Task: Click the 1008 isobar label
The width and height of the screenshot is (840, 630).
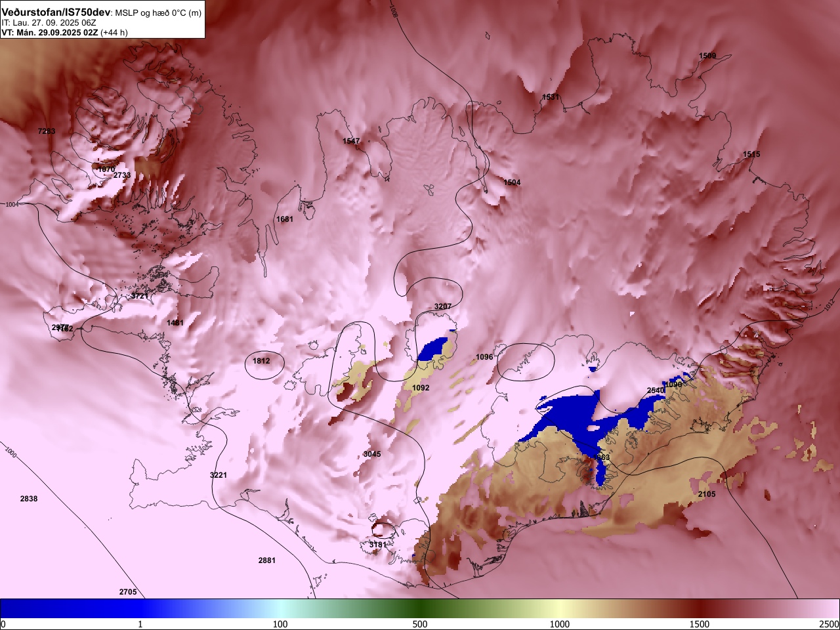Action: (x=393, y=11)
